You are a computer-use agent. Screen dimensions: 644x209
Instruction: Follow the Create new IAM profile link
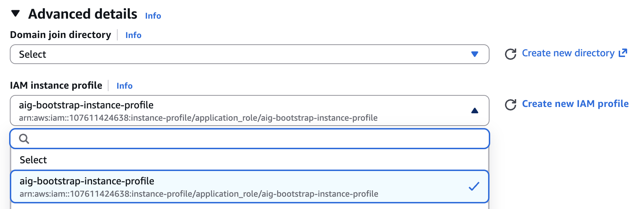[575, 104]
